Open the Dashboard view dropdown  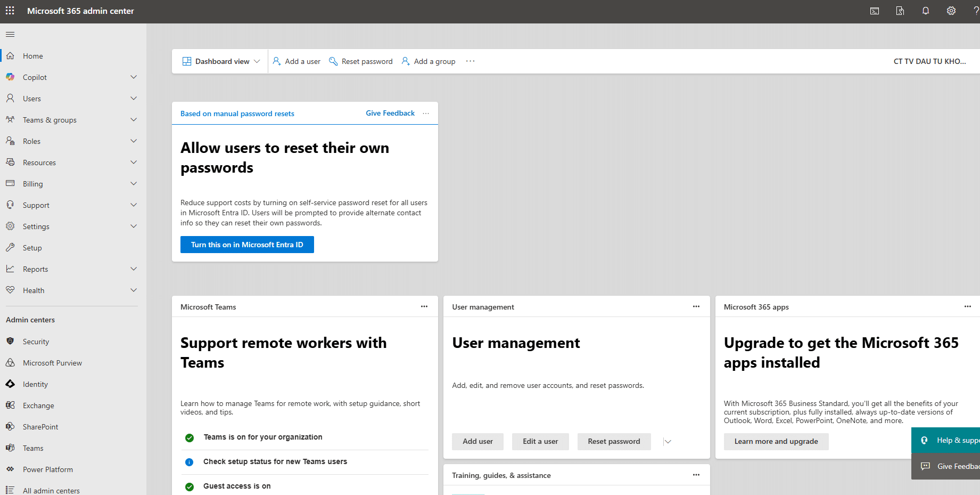[221, 61]
